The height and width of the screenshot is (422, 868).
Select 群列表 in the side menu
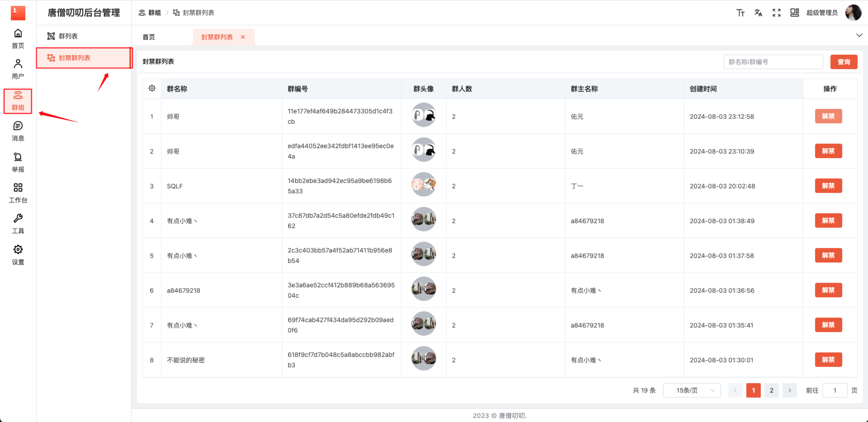pos(68,36)
